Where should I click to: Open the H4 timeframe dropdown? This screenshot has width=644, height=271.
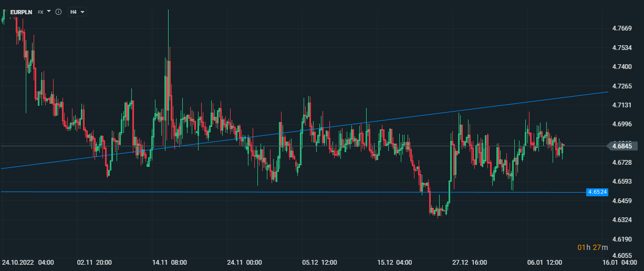(77, 12)
